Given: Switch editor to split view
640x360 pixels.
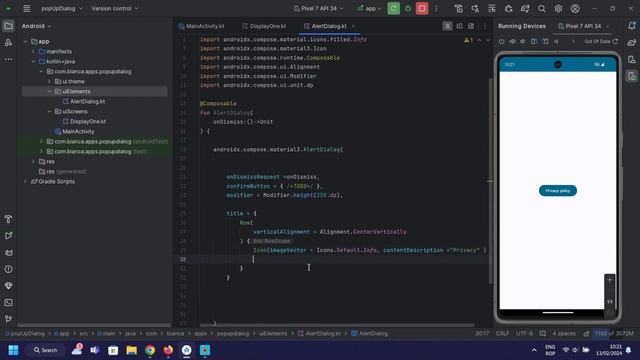Looking at the screenshot, I should pos(459,26).
